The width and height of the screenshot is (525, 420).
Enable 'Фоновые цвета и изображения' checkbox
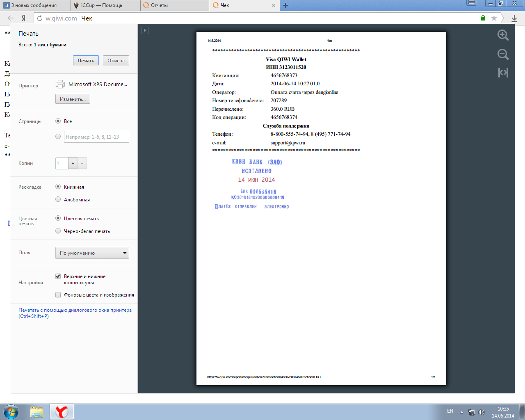(x=58, y=294)
